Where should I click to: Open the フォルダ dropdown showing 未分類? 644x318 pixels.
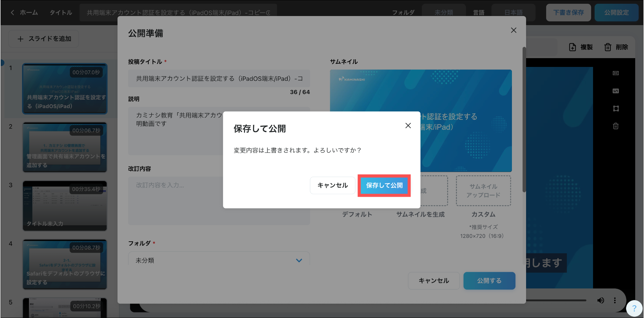[219, 260]
